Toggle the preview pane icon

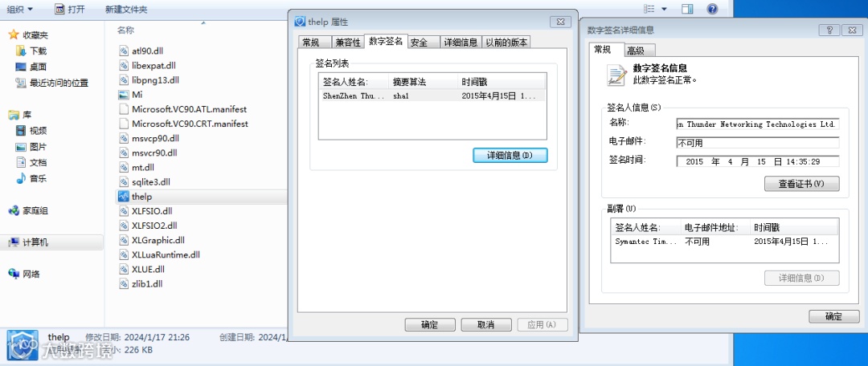pos(687,9)
